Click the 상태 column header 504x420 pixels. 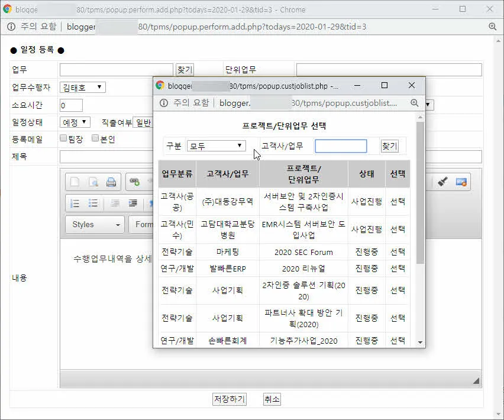(367, 174)
